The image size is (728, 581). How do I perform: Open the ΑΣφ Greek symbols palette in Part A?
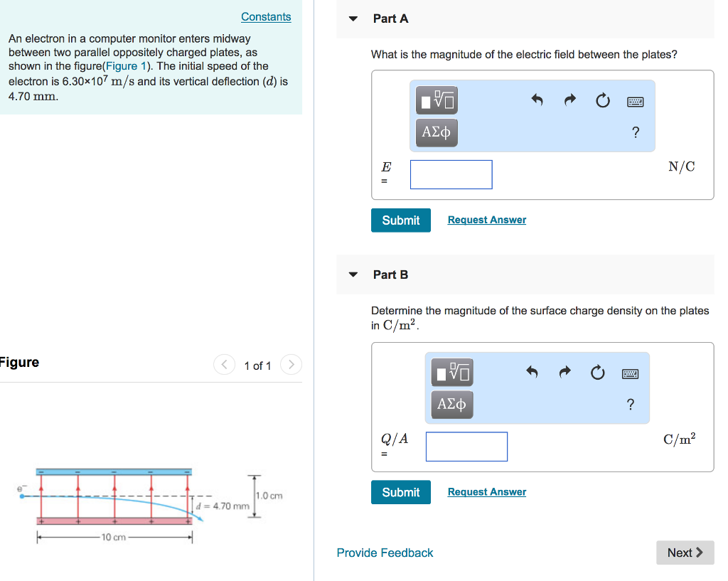436,132
